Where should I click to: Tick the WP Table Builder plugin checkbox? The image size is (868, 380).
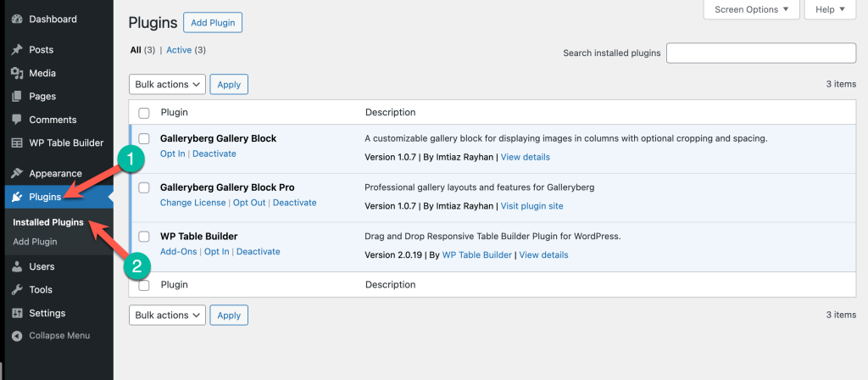[x=144, y=237]
